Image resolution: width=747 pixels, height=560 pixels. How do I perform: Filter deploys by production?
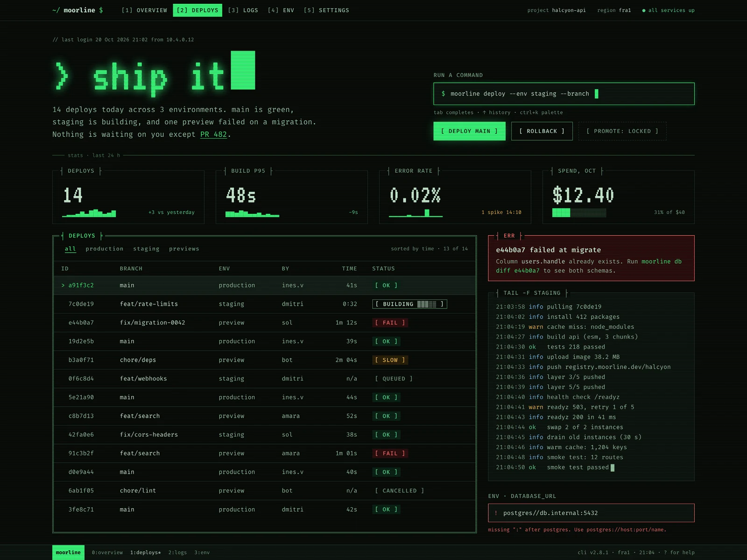tap(105, 249)
